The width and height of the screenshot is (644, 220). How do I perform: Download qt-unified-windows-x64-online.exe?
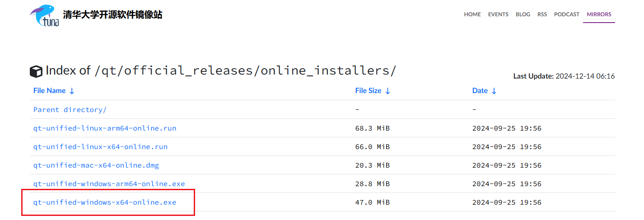pos(105,202)
